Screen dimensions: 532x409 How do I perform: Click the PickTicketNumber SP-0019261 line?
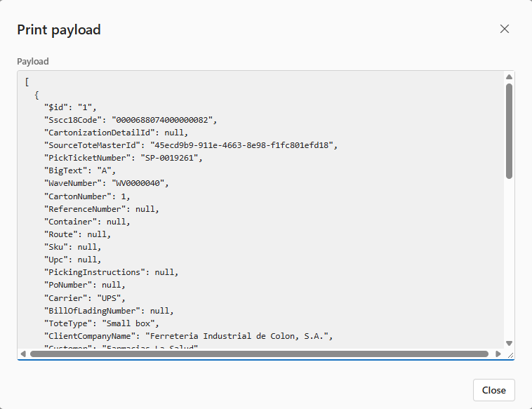pos(123,158)
